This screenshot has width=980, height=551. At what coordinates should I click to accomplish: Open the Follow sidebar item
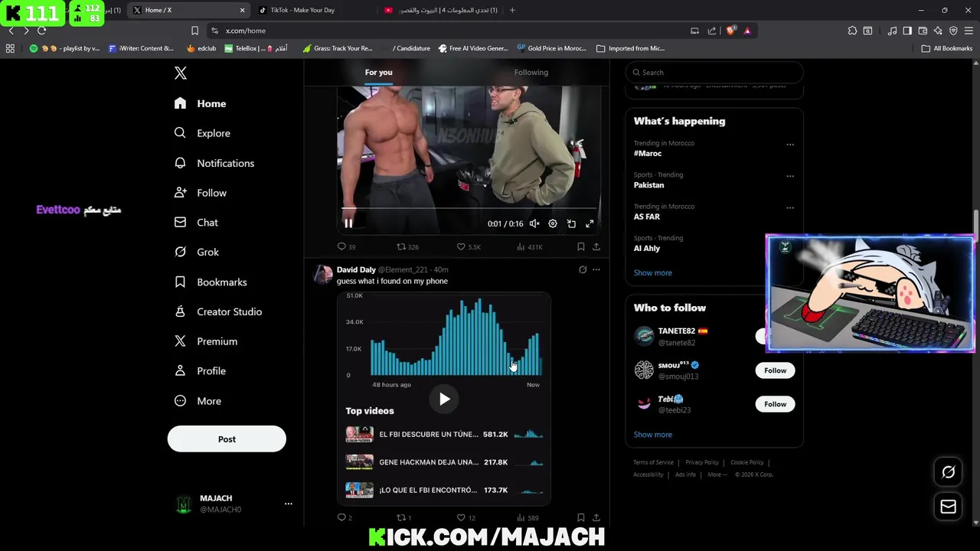(x=200, y=193)
